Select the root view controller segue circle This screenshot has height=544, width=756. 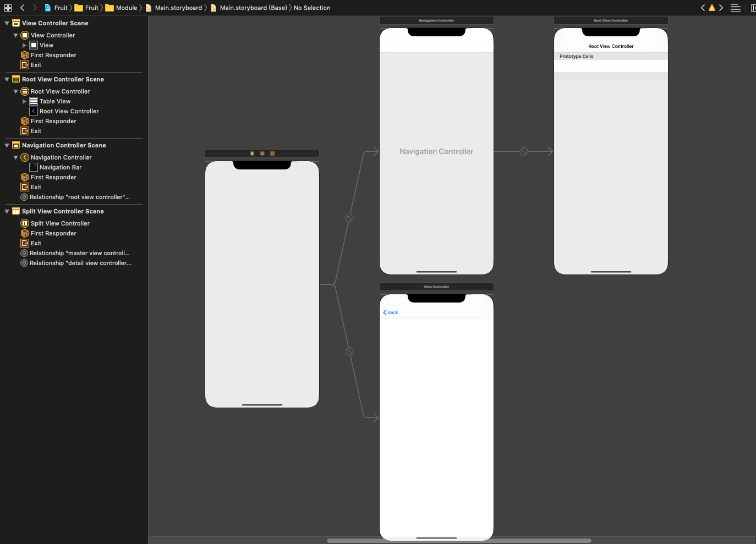[524, 151]
